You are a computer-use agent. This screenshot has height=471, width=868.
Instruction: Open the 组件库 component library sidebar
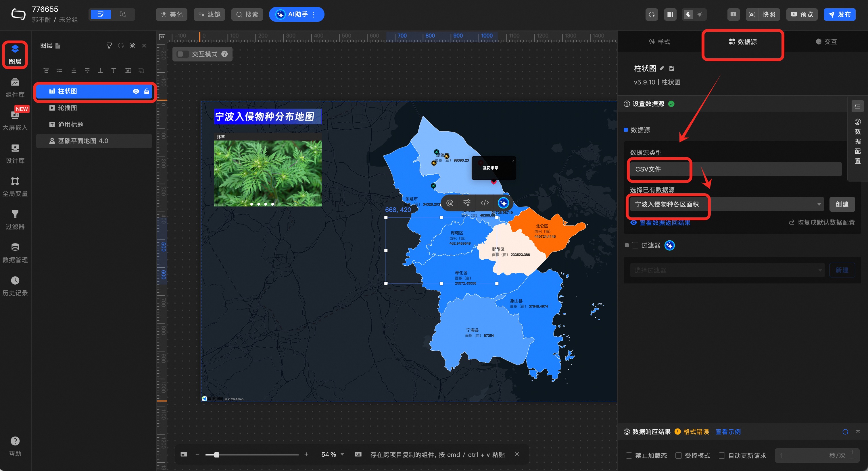click(15, 87)
